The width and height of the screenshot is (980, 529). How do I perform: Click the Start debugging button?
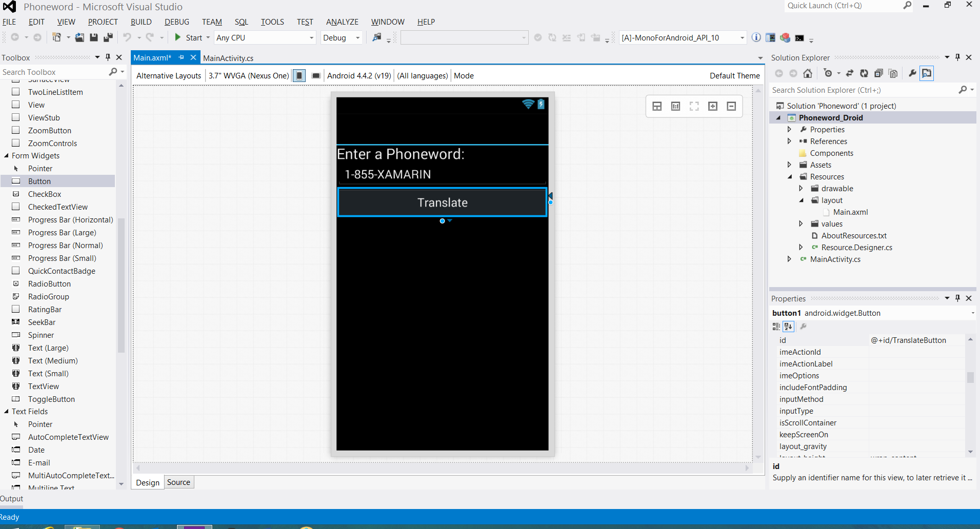(189, 37)
